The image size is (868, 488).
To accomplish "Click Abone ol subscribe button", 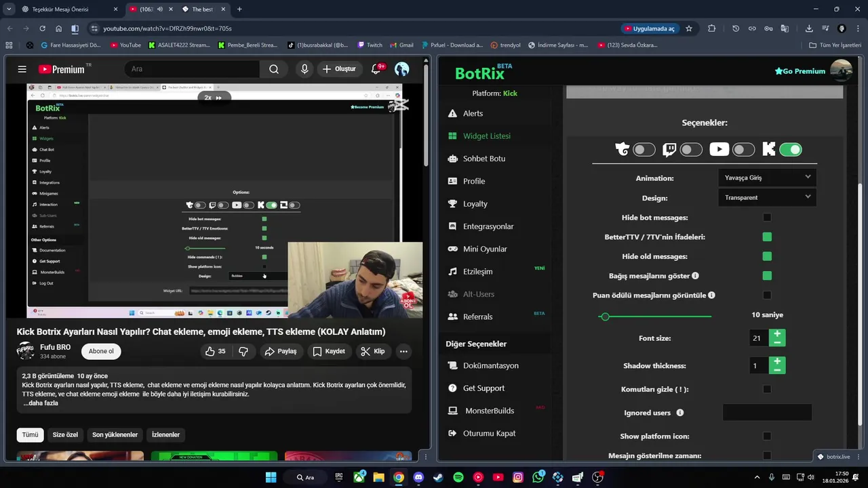I will point(101,351).
